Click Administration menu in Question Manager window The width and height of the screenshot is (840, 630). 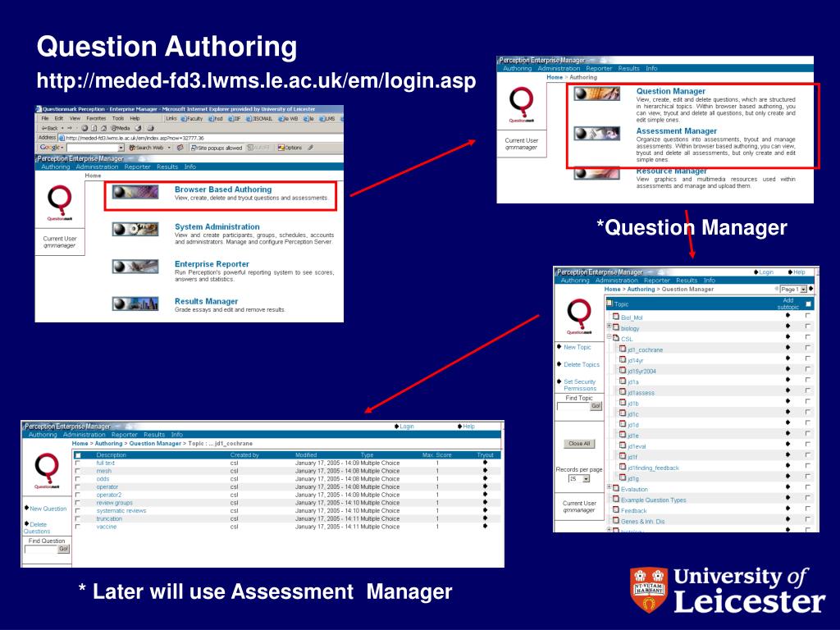617,281
